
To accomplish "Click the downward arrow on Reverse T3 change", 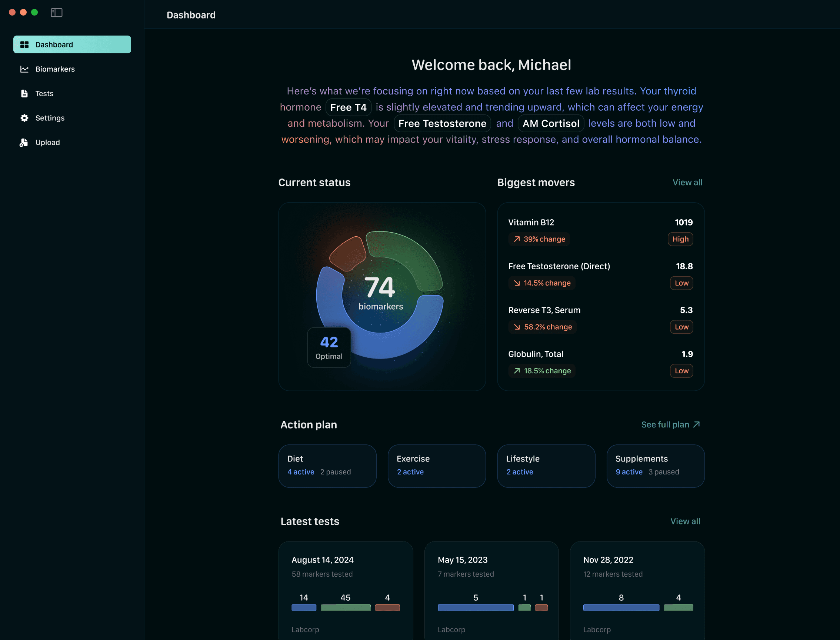I will point(517,327).
